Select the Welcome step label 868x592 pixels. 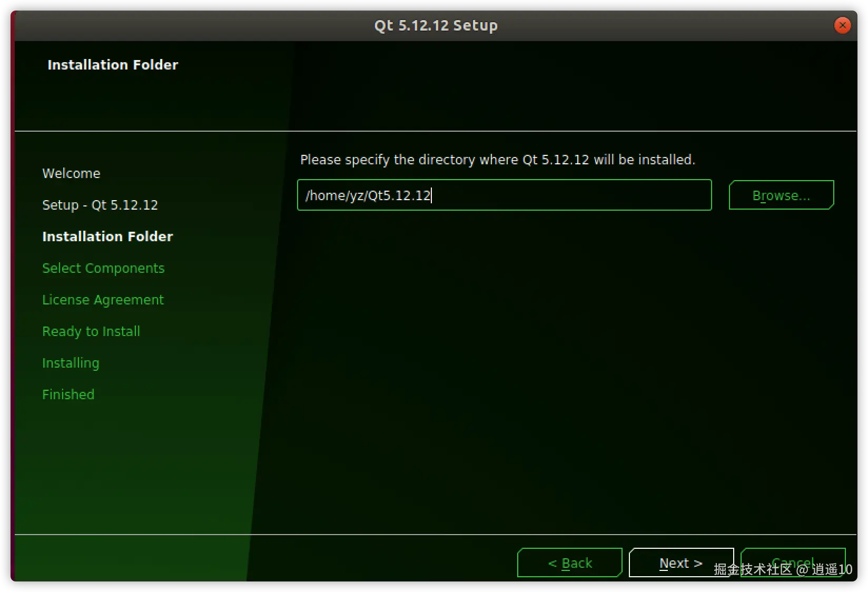[x=71, y=173]
